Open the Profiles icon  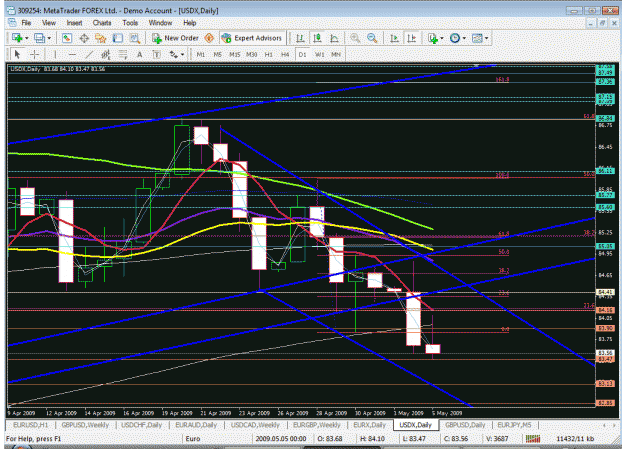click(x=39, y=38)
